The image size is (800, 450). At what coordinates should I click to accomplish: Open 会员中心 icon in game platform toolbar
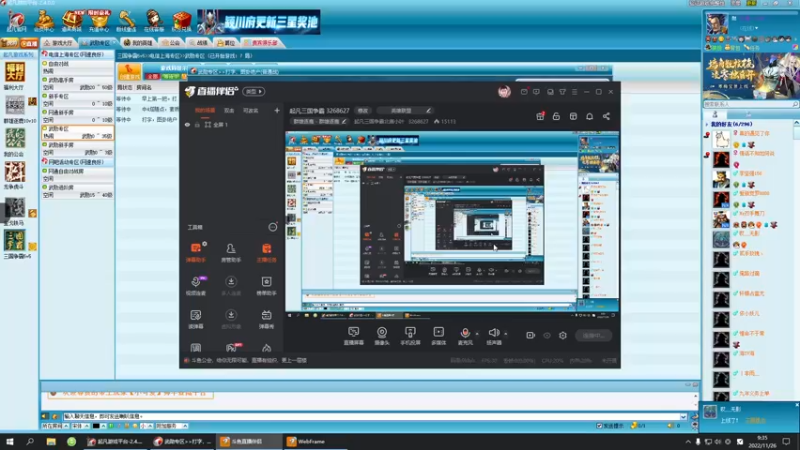[44, 21]
